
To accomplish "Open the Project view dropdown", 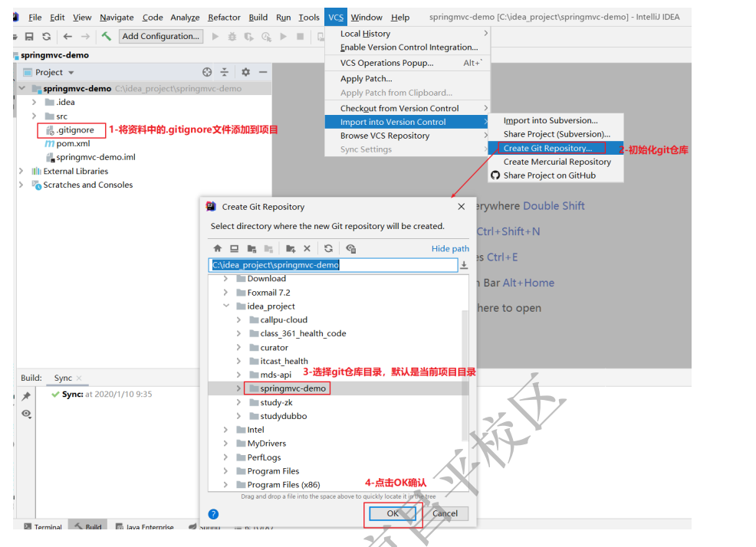I will 71,72.
